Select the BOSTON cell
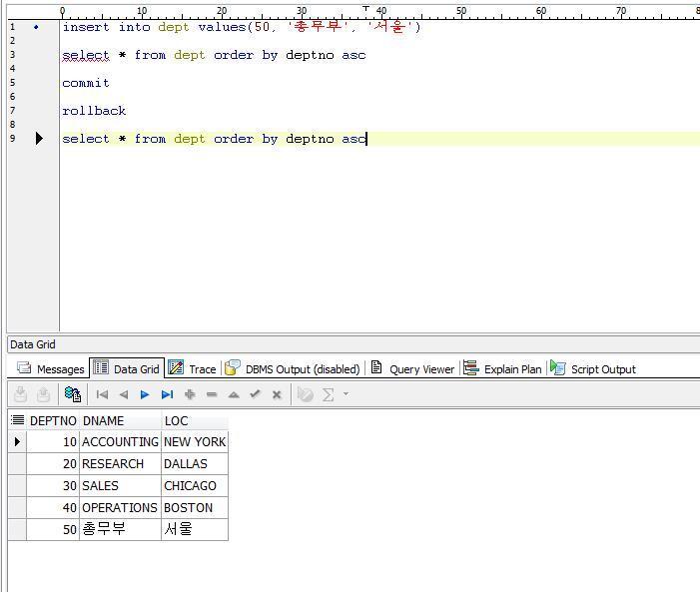The width and height of the screenshot is (700, 592). point(195,507)
